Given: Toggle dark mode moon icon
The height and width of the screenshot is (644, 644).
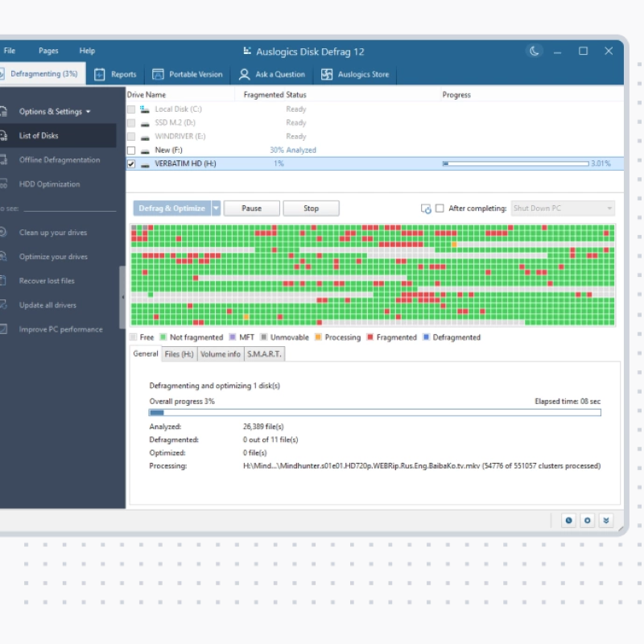Looking at the screenshot, I should tap(534, 51).
